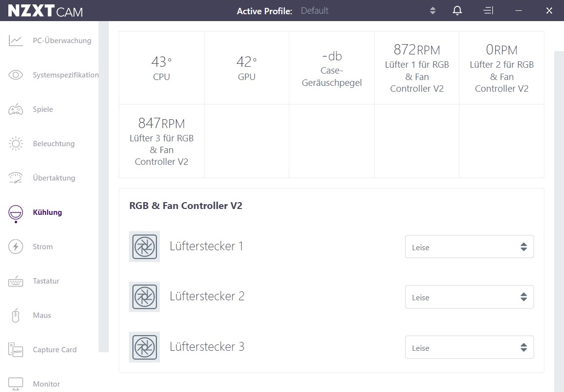Switch to the Spiele section
Viewport: 564px width, 392px height.
43,109
